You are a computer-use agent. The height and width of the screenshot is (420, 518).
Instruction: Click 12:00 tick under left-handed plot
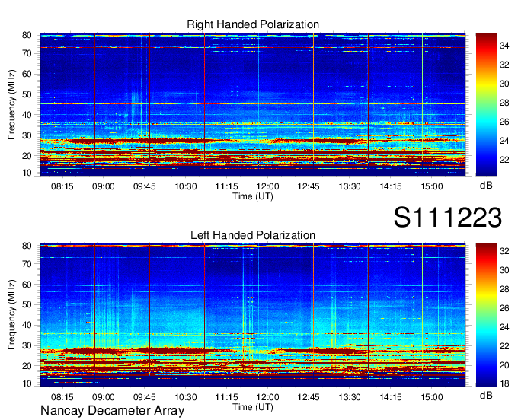pos(267,397)
